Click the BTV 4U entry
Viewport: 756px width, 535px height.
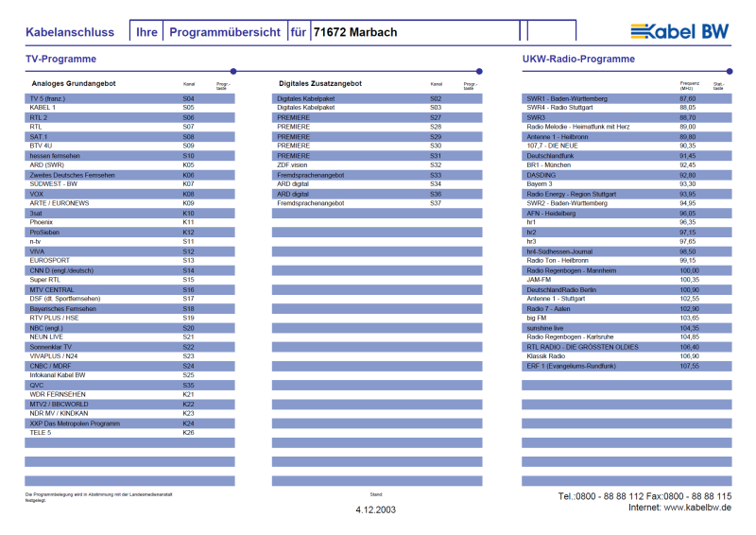(x=41, y=146)
